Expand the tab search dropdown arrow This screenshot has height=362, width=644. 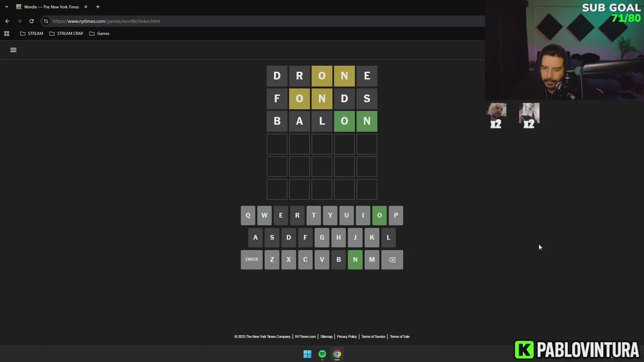pyautogui.click(x=7, y=7)
